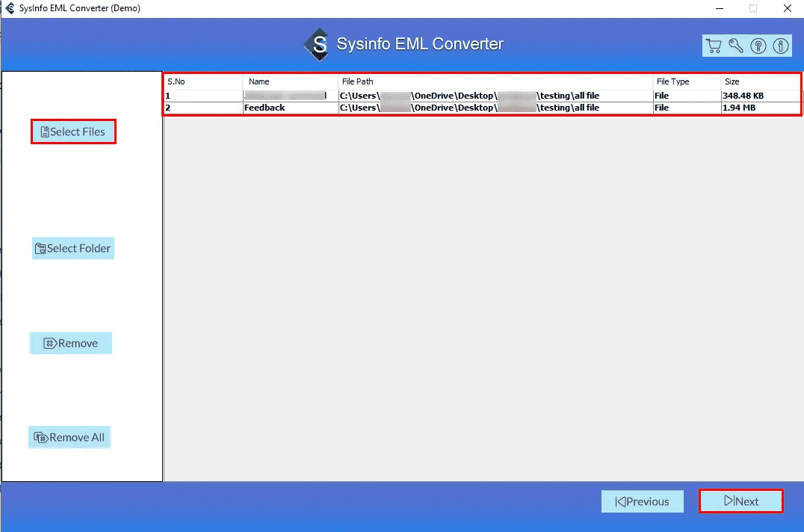804x532 pixels.
Task: Click the file path in the Feedback row
Action: point(495,108)
